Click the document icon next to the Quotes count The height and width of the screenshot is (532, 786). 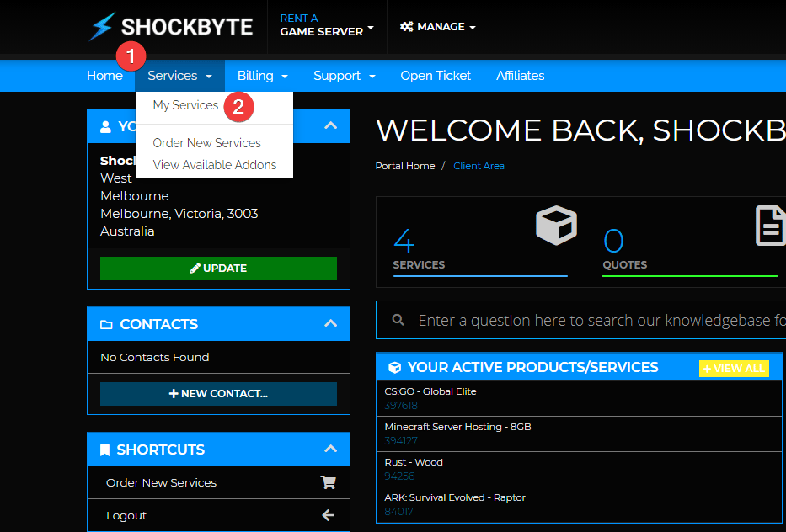click(771, 226)
